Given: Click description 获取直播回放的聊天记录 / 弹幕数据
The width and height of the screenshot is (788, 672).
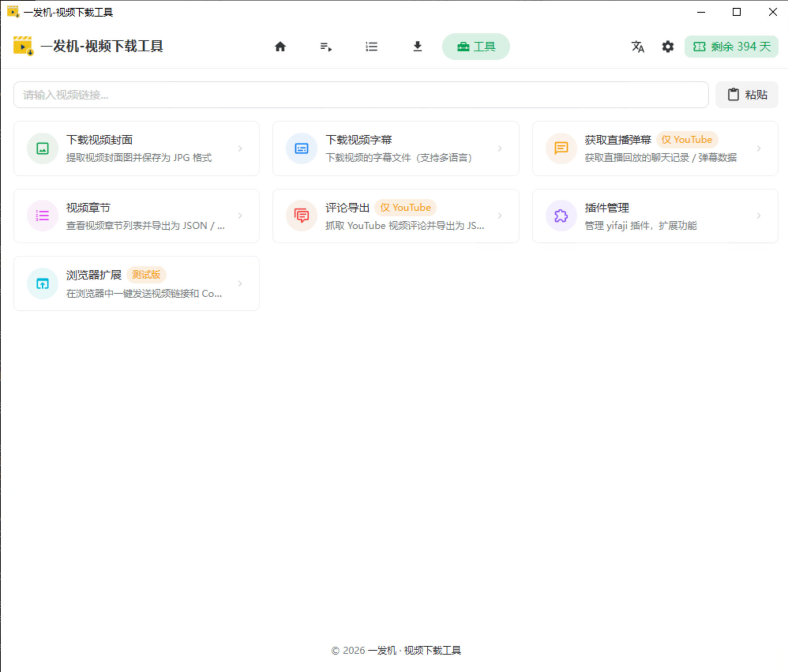Looking at the screenshot, I should coord(660,158).
